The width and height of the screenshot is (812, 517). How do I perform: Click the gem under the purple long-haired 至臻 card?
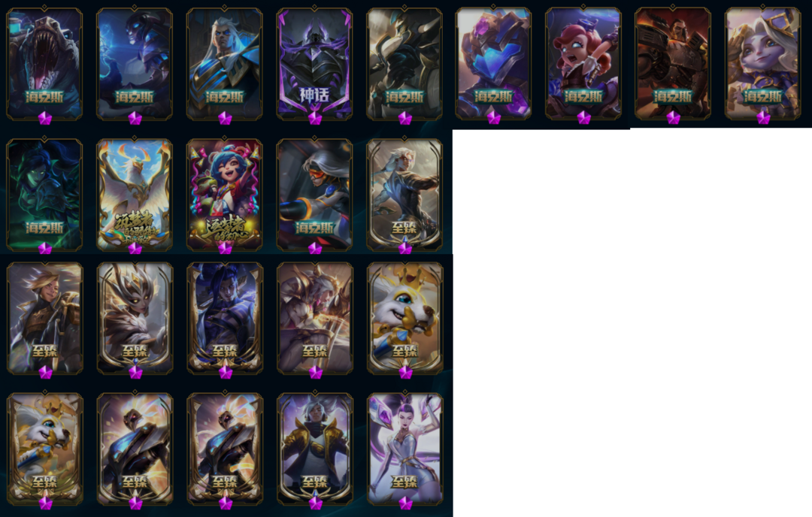pyautogui.click(x=226, y=372)
